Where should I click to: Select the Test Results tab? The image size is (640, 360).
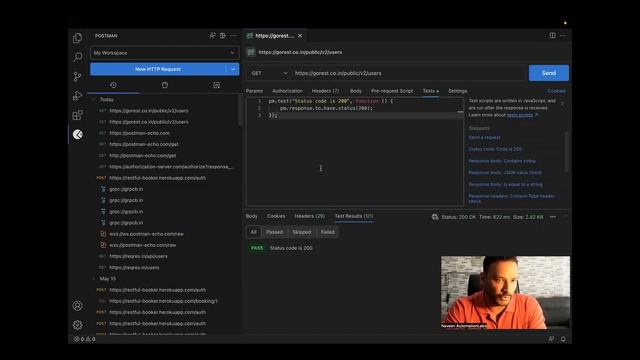353,216
